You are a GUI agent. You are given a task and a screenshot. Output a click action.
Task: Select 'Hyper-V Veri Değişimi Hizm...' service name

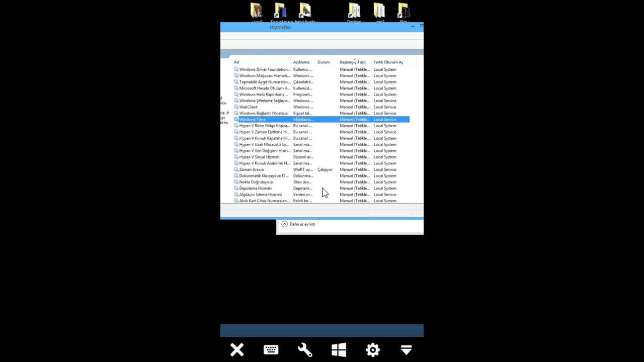265,151
